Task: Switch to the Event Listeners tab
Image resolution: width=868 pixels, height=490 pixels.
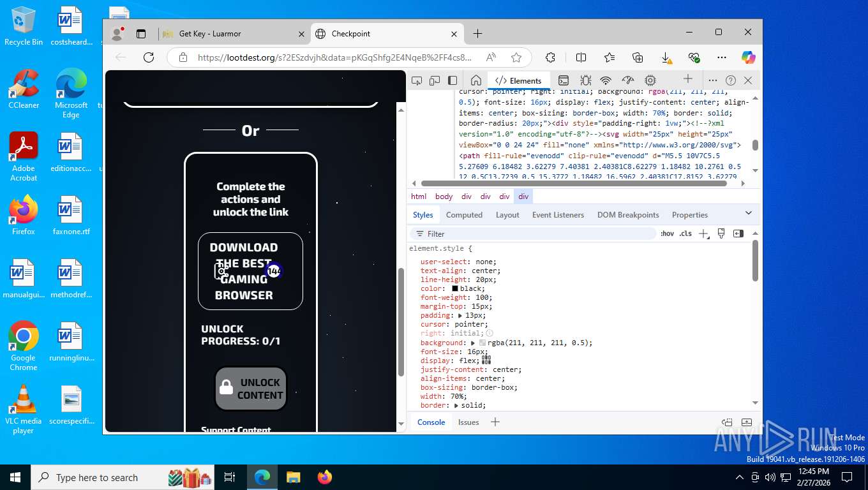Action: click(x=558, y=215)
